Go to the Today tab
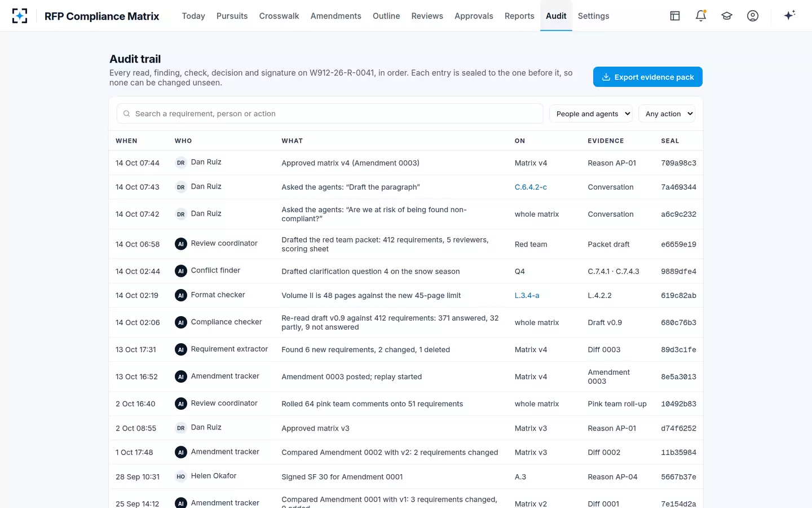Screen dimensions: 812x508 click(x=193, y=16)
